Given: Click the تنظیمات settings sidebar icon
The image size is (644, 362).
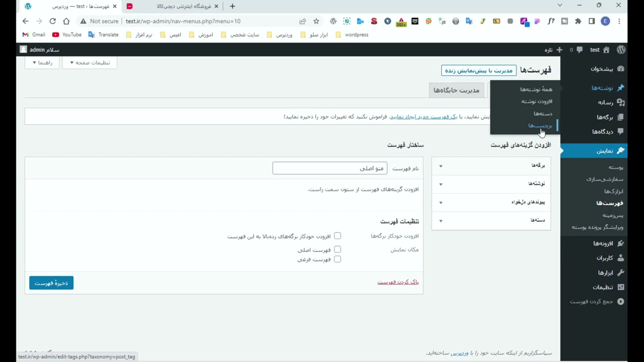Looking at the screenshot, I should click(x=621, y=287).
